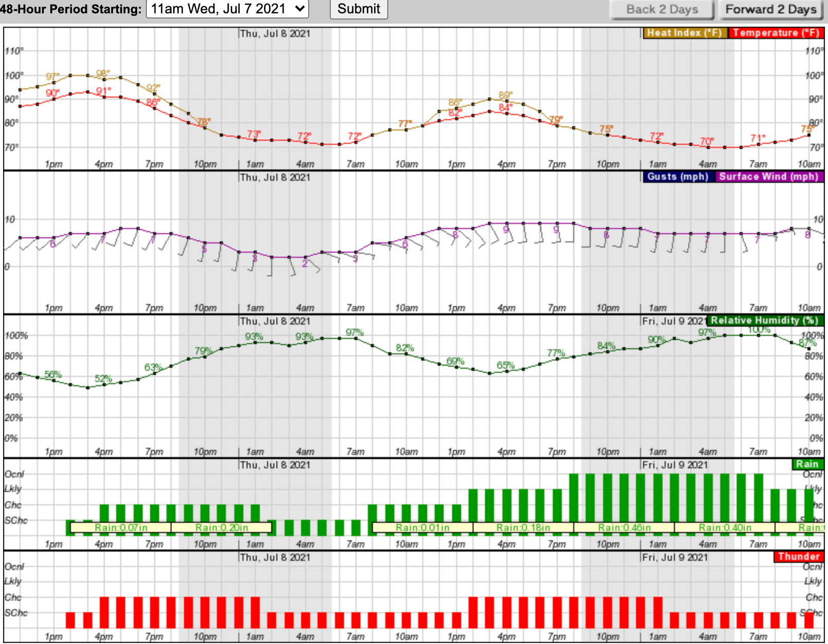Open the 48-Hour Period Starting dropdown
Image resolution: width=828 pixels, height=644 pixels.
(228, 9)
